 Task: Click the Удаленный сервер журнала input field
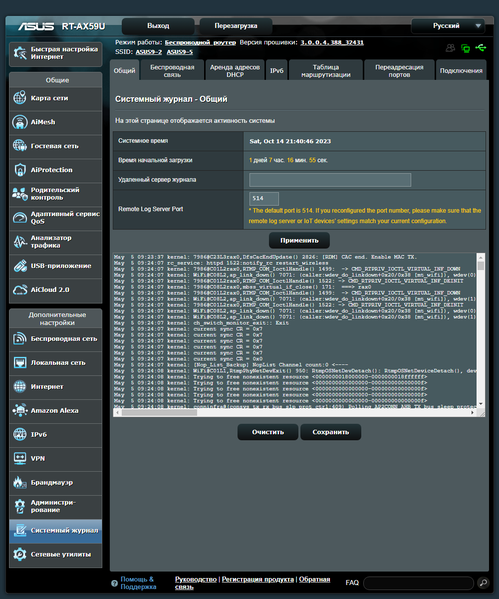click(x=330, y=180)
